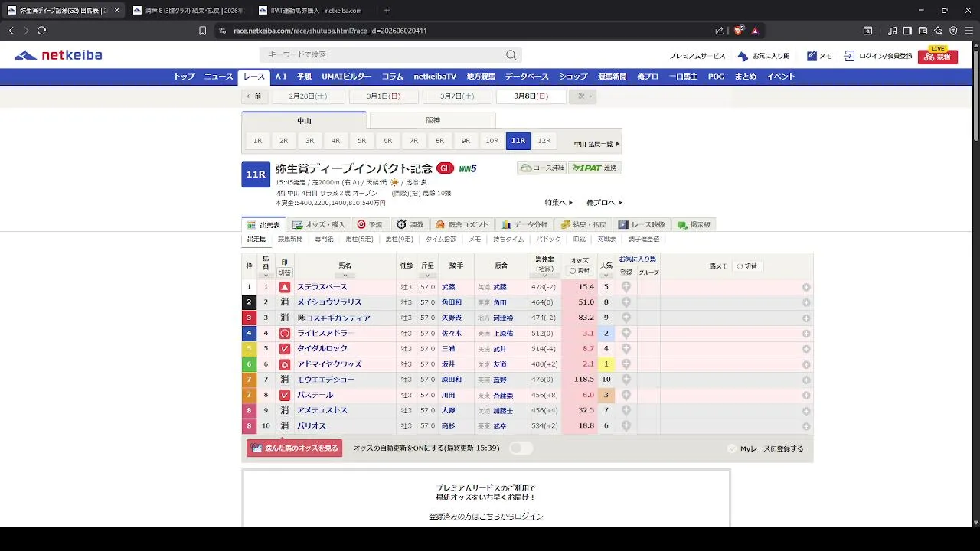The width and height of the screenshot is (980, 551).
Task: Open the Brave Shields icon
Action: [738, 31]
